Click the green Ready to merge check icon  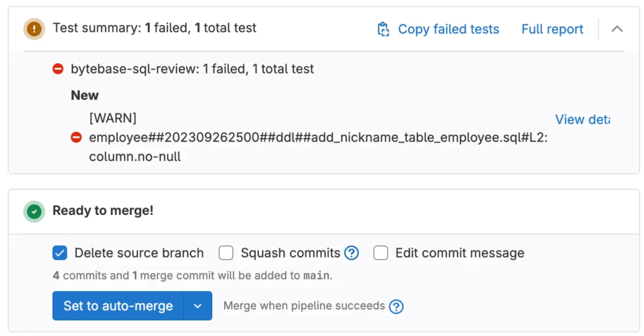[x=34, y=211]
